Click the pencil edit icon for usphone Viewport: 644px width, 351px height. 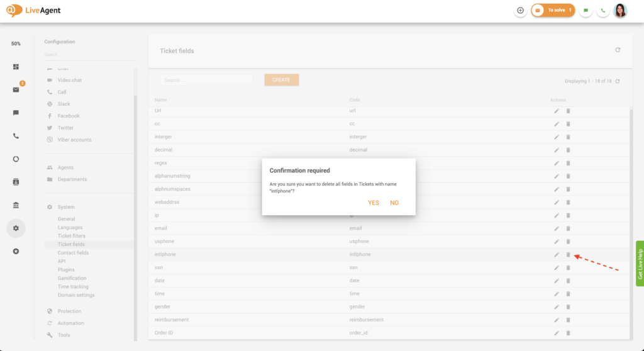(557, 242)
